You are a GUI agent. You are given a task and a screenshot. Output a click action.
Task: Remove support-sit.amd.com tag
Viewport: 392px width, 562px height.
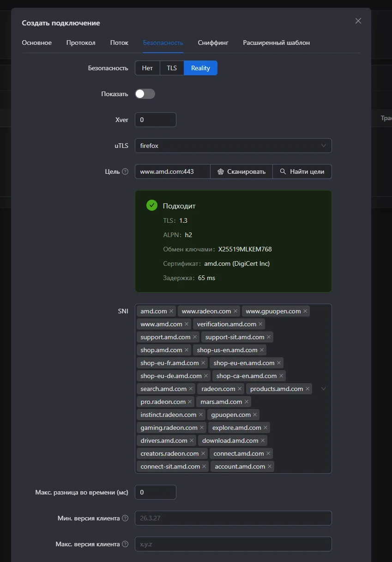coord(269,337)
